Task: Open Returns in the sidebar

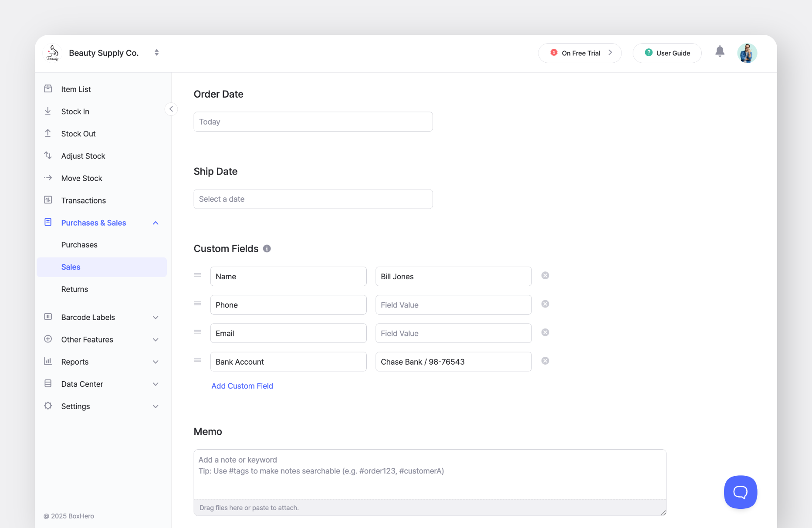Action: pyautogui.click(x=74, y=289)
